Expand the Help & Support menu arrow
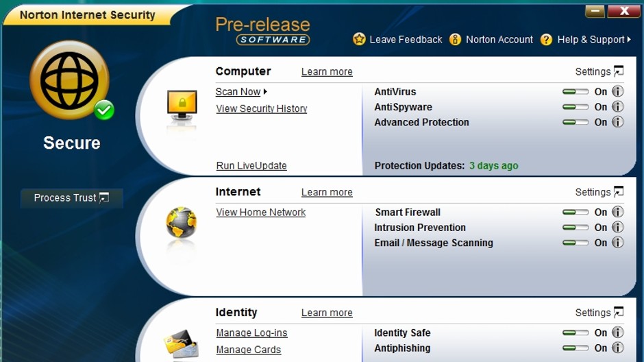 tap(629, 40)
